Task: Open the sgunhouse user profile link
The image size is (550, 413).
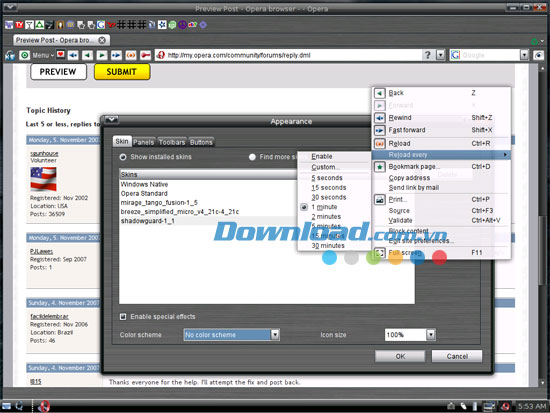Action: 44,153
